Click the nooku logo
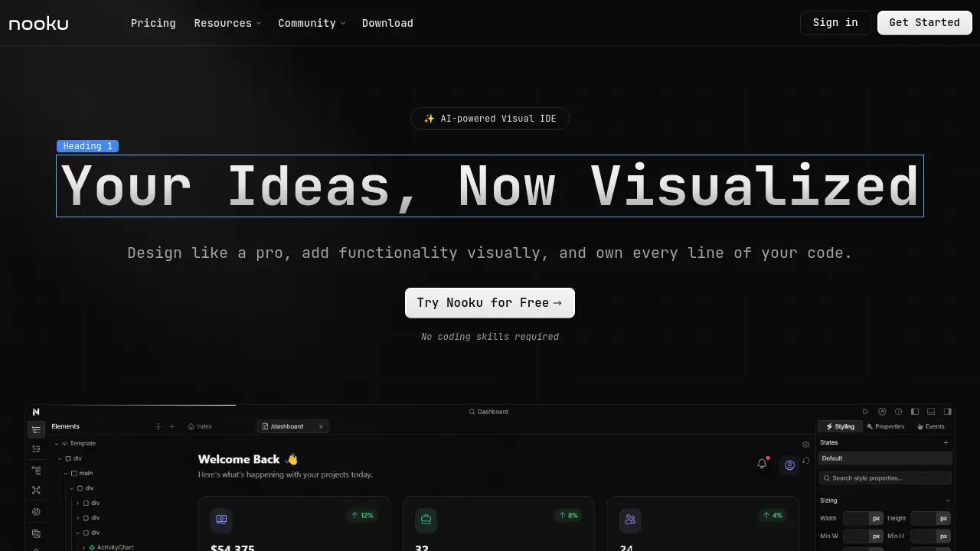 tap(38, 24)
